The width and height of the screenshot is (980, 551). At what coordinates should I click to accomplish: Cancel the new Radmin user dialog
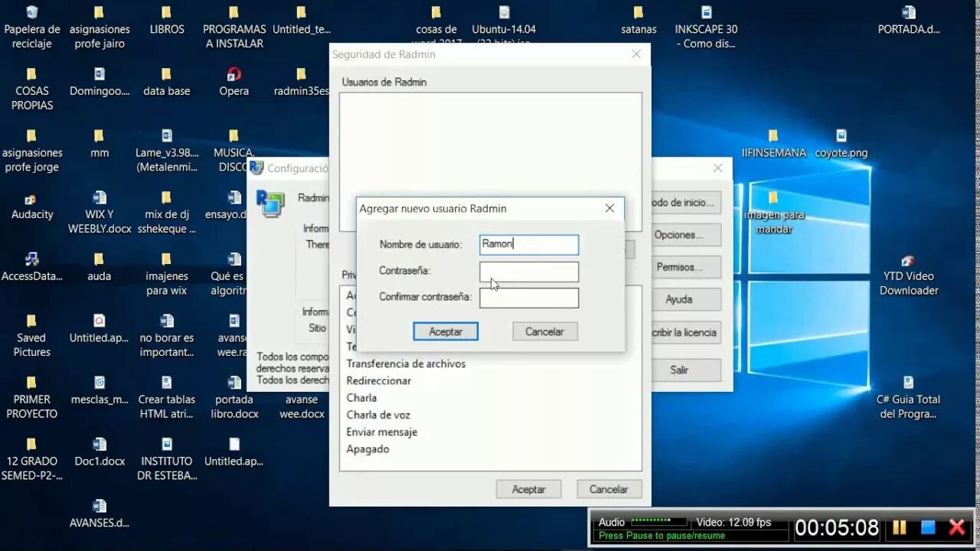(544, 331)
